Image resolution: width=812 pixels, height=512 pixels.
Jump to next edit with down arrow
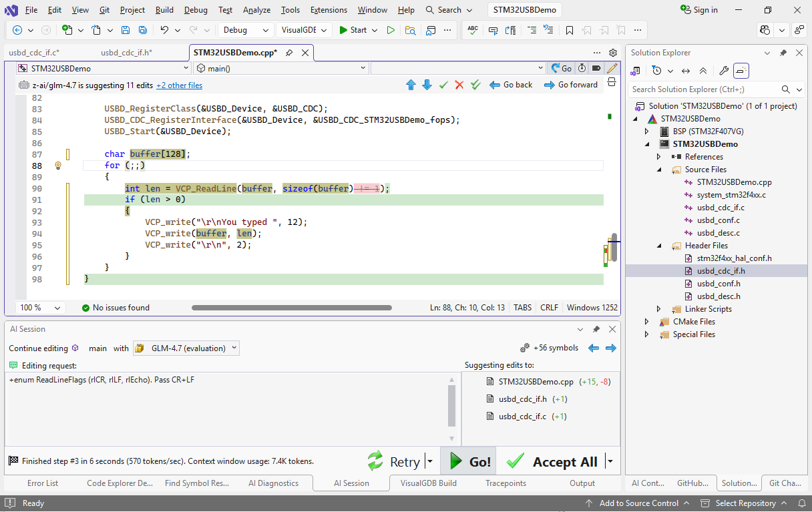coord(427,85)
